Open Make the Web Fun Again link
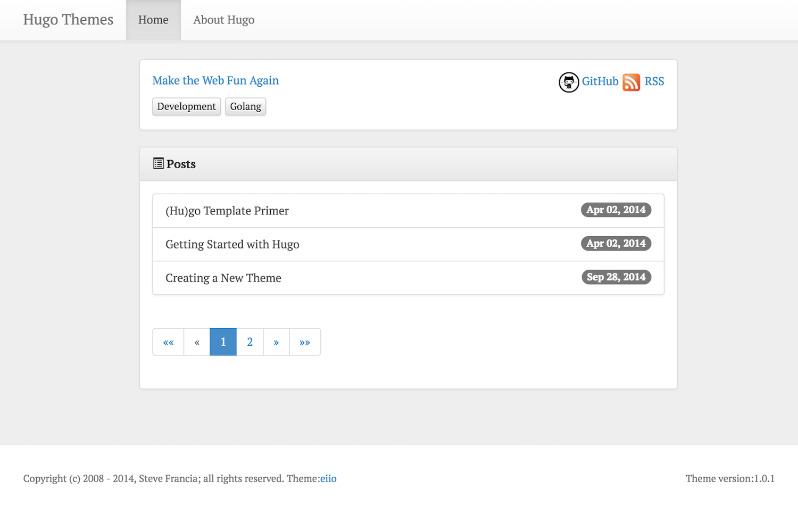798x532 pixels. coord(215,80)
